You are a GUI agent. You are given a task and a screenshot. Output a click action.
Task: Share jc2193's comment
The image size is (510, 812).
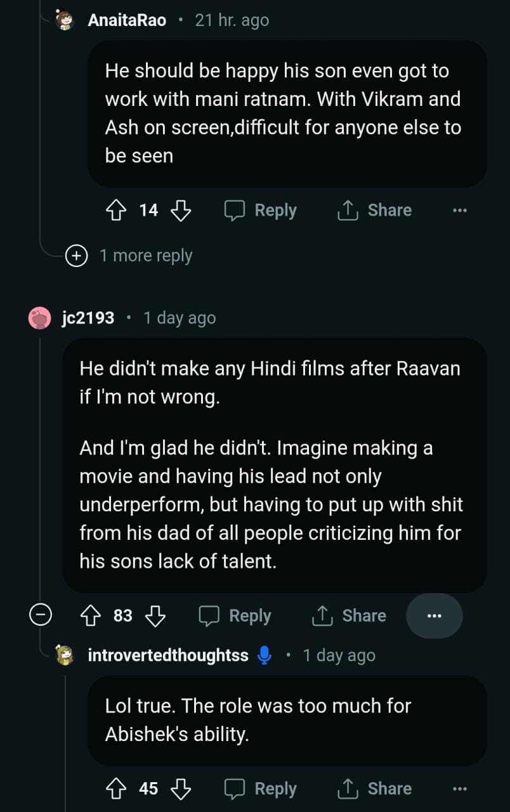point(350,615)
